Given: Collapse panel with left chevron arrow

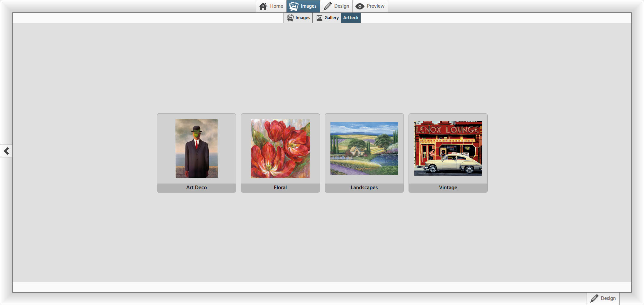Looking at the screenshot, I should tap(6, 151).
